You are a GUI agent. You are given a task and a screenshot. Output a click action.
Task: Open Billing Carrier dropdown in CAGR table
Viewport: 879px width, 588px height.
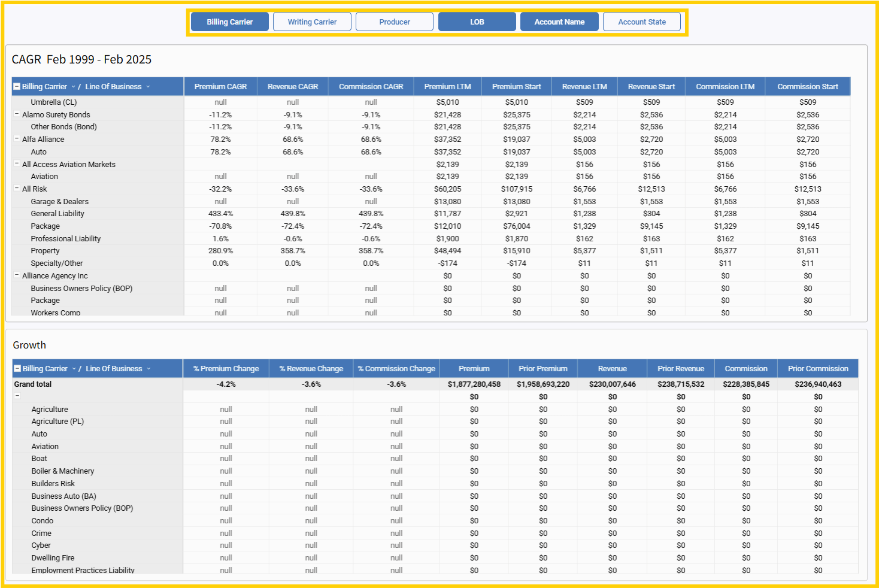(73, 87)
